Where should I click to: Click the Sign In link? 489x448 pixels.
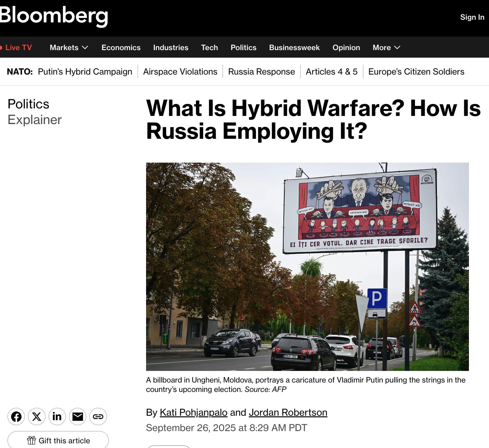tap(472, 17)
